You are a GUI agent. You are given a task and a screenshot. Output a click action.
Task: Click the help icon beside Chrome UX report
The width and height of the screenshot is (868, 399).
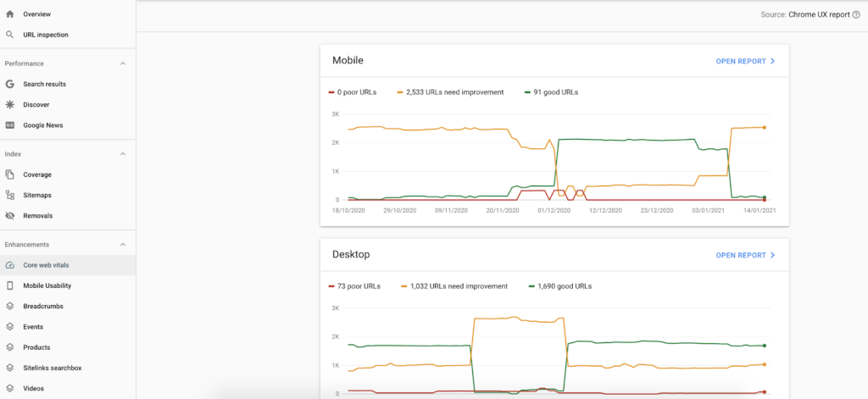[x=856, y=15]
